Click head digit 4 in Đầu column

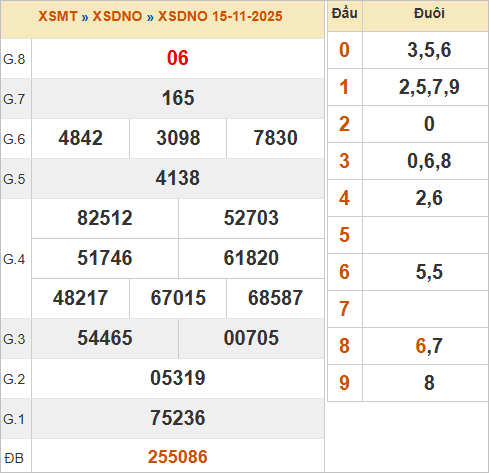(x=344, y=198)
